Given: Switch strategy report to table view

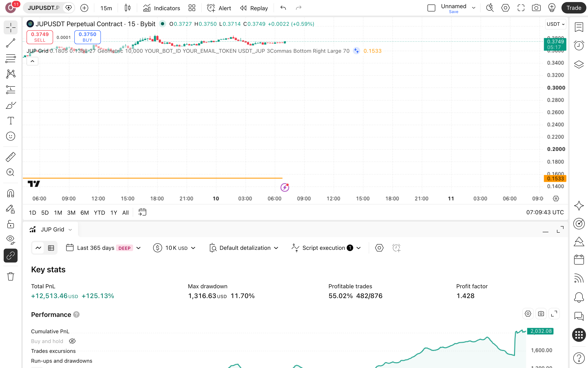Looking at the screenshot, I should click(x=51, y=248).
